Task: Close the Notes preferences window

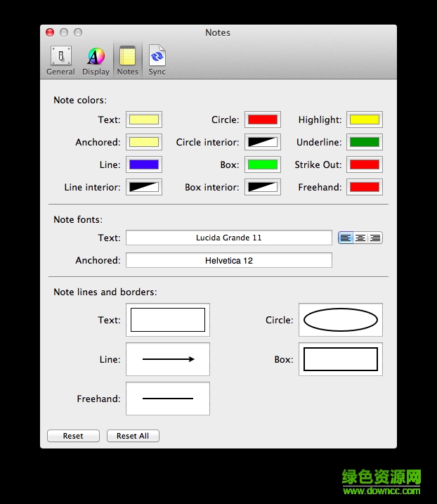Action: click(x=50, y=32)
